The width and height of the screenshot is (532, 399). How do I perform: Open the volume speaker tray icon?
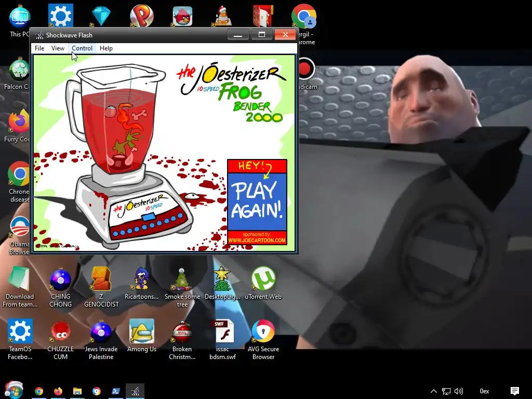pos(459,391)
